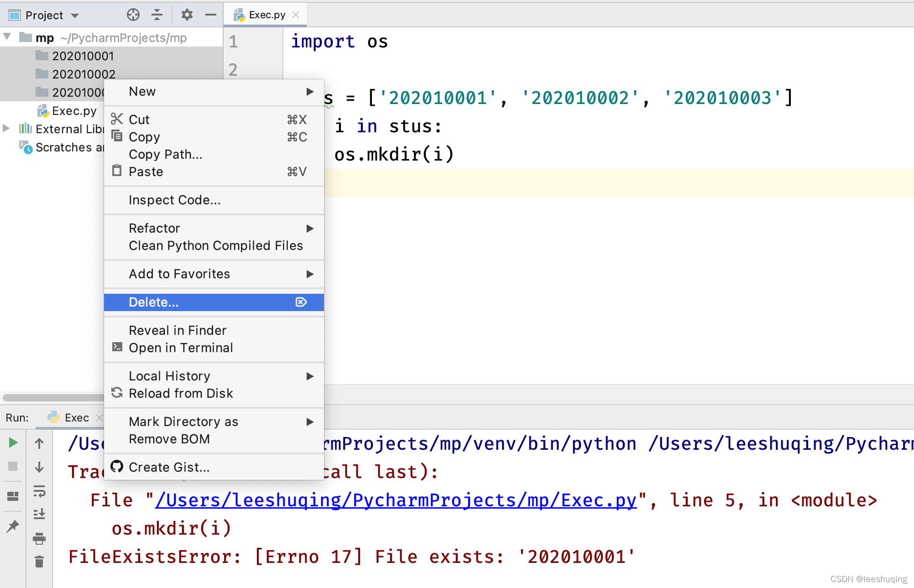Screen dimensions: 914x588
Task: Open Project panel settings gear
Action: (x=187, y=15)
